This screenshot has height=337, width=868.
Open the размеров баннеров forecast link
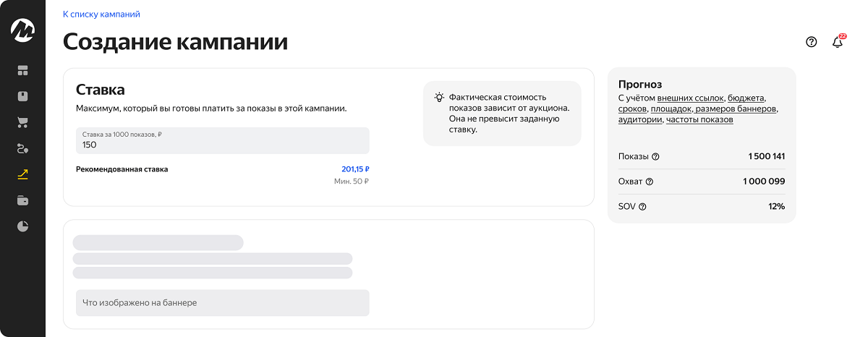click(736, 108)
